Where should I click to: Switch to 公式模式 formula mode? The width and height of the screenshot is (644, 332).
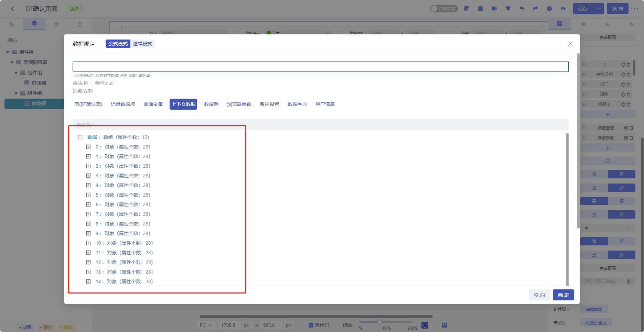click(x=118, y=44)
